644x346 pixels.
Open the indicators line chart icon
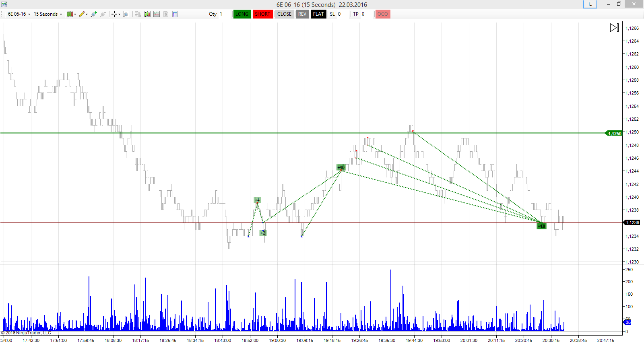(157, 14)
